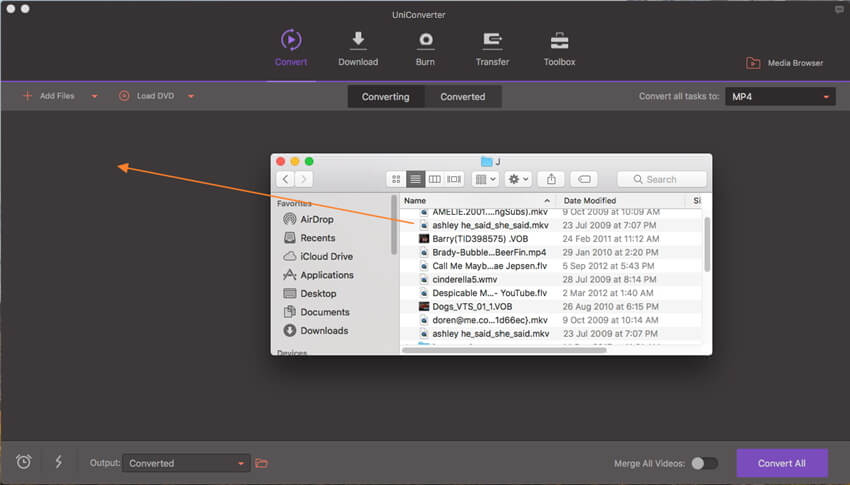Open the Media Browser
This screenshot has height=485, width=850.
click(784, 63)
